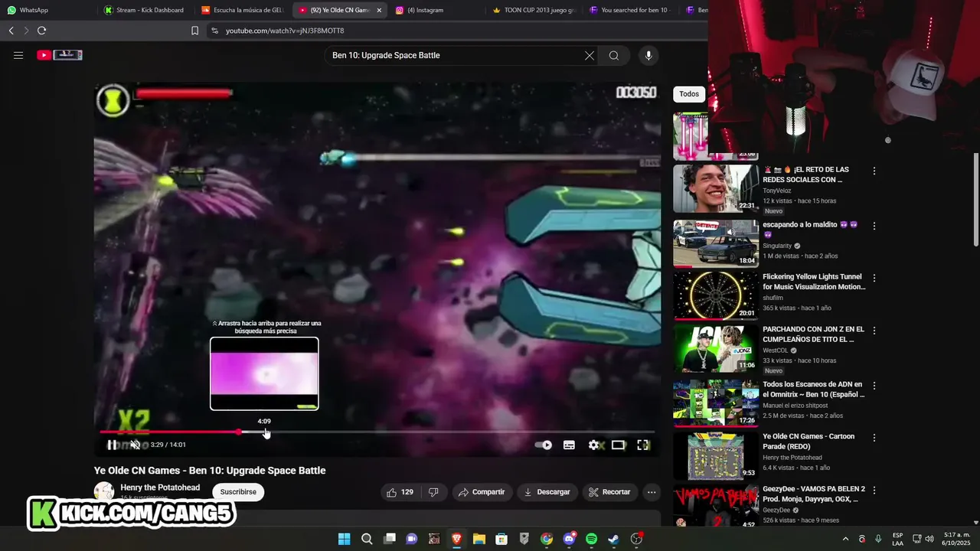980x551 pixels.
Task: Open options for EL RETO DE LAS REDES video
Action: (x=874, y=171)
